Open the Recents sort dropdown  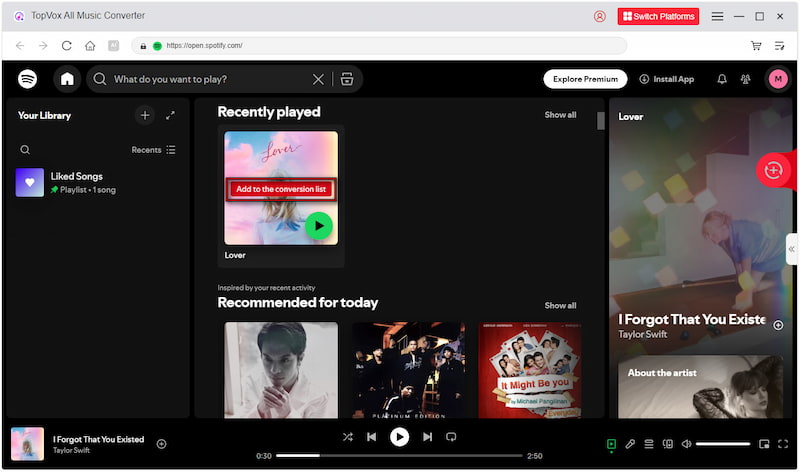click(153, 150)
